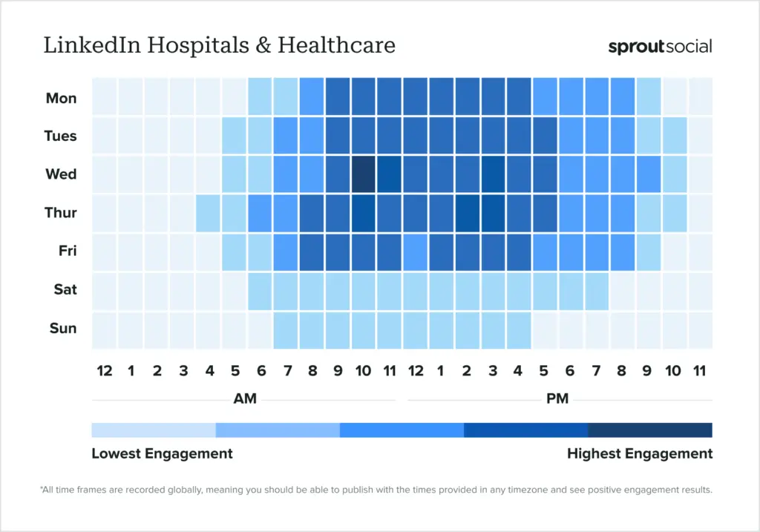Click the Friday 12 PM heatmap cell

coord(416,252)
